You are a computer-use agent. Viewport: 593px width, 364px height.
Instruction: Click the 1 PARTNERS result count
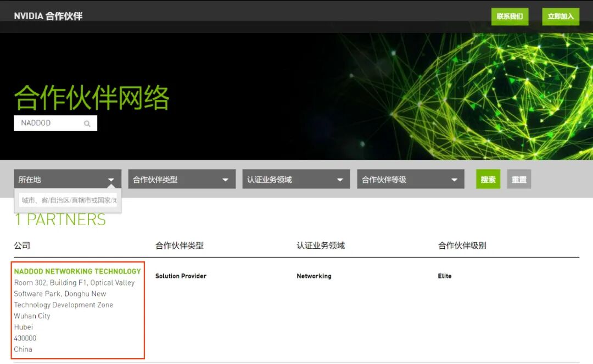(60, 220)
